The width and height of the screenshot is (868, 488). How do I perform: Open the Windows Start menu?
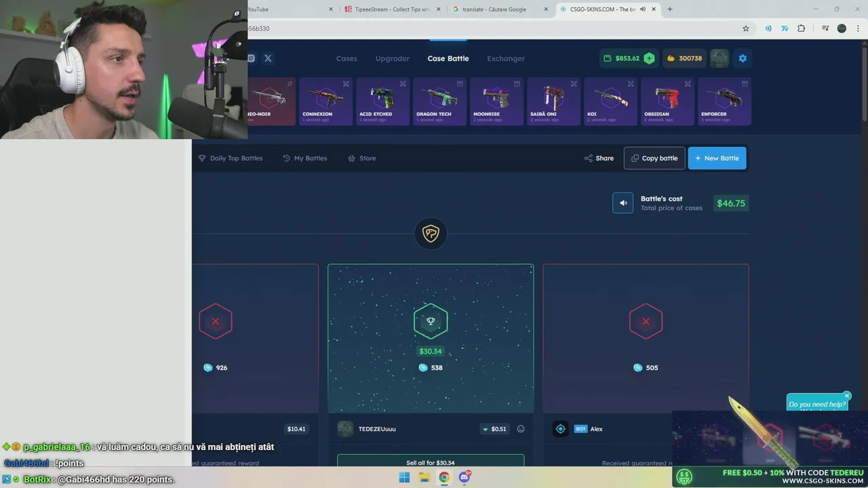pos(404,478)
